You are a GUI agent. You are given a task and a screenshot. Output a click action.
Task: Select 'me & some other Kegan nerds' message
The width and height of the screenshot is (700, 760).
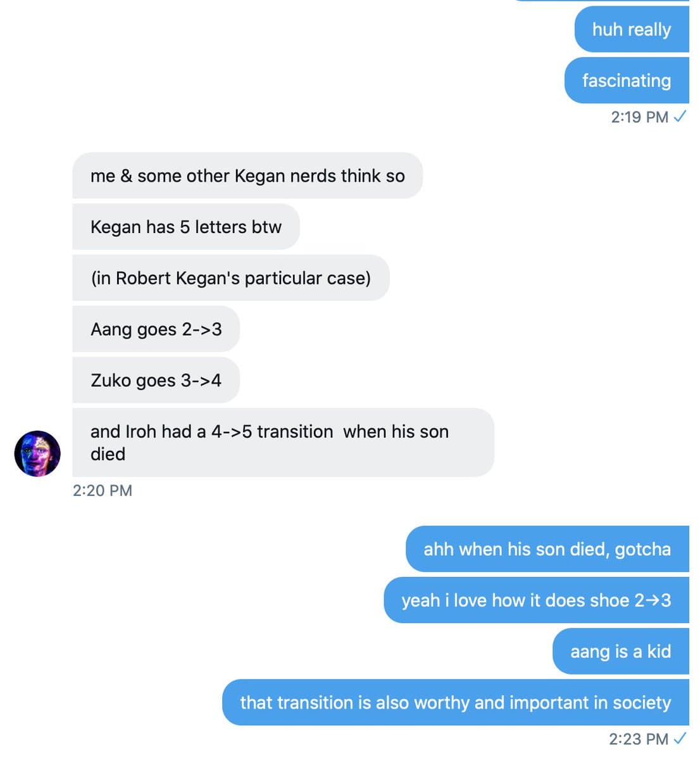247,175
